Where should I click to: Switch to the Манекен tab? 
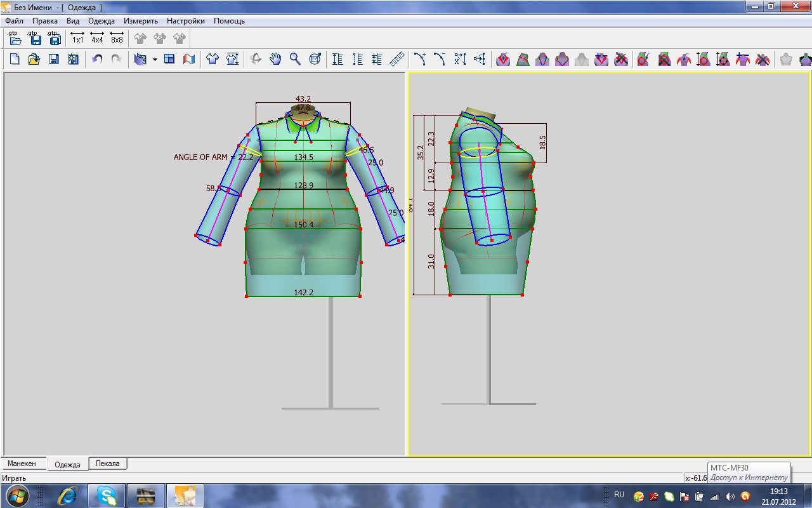point(22,464)
